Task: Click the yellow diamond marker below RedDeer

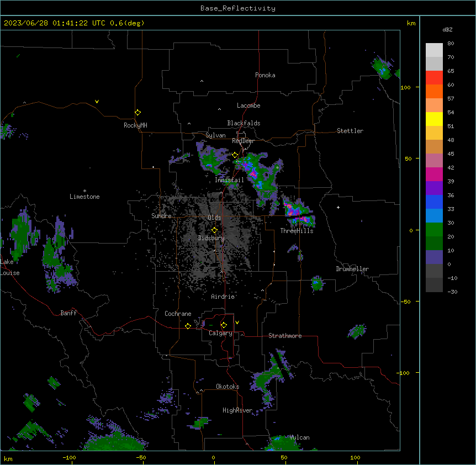Action: (x=235, y=155)
